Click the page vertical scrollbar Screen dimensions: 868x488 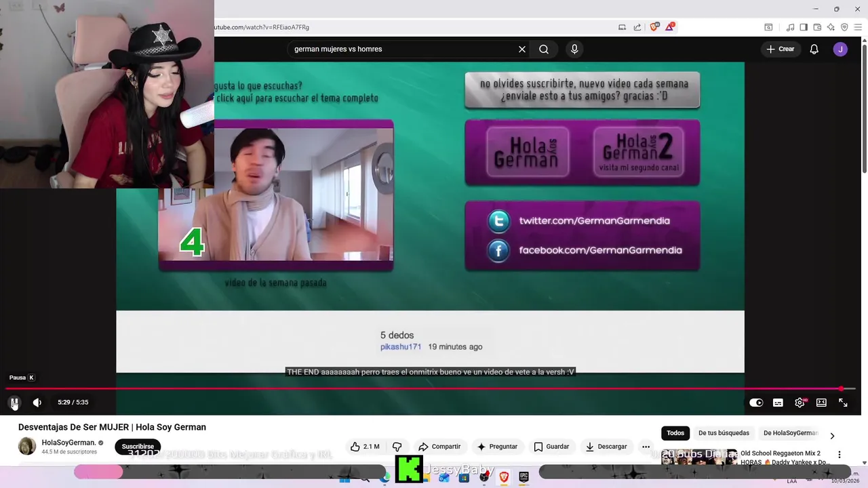864,108
